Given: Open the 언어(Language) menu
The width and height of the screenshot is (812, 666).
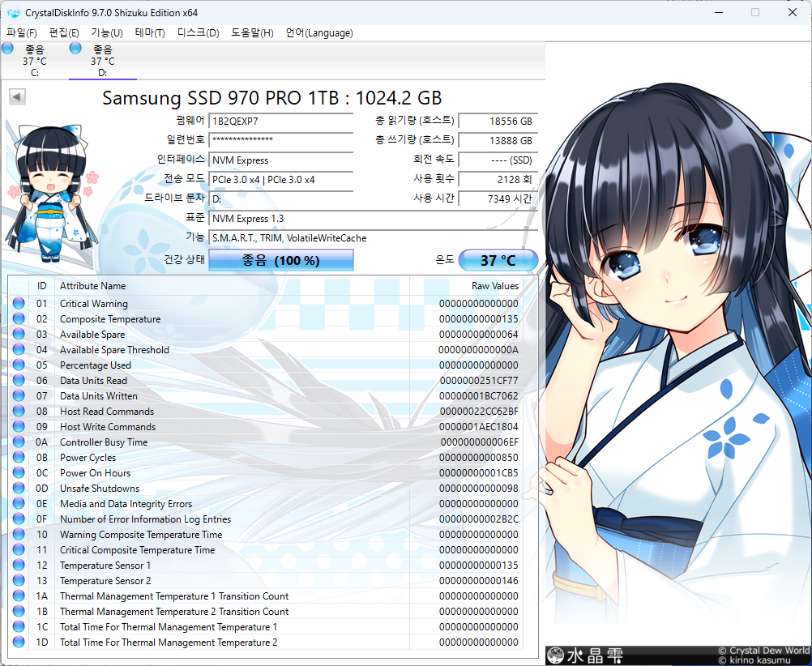Looking at the screenshot, I should pos(319,32).
